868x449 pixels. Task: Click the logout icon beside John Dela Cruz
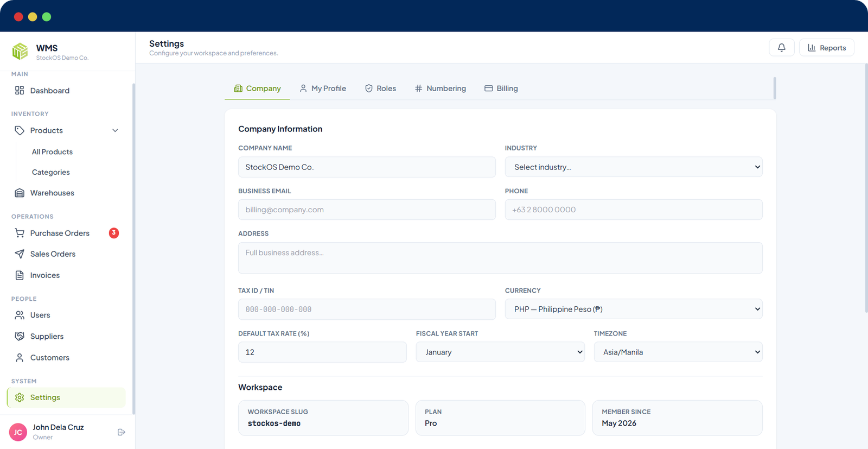(122, 432)
